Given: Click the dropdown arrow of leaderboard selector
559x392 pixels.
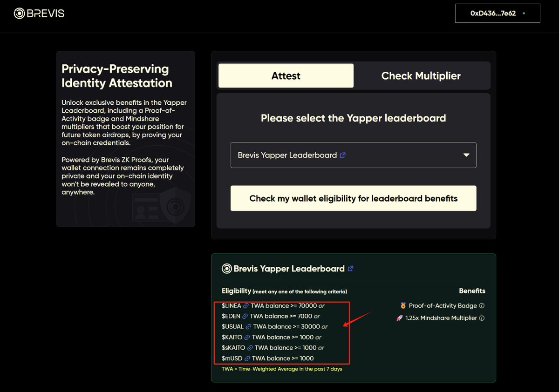Looking at the screenshot, I should tap(466, 155).
